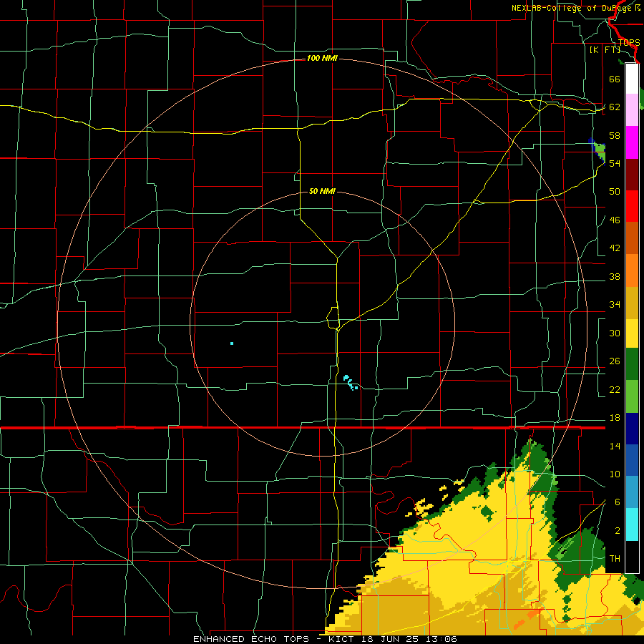Screen dimensions: 644x644
Task: Click the magenta legend swatch
Action: 632,142
